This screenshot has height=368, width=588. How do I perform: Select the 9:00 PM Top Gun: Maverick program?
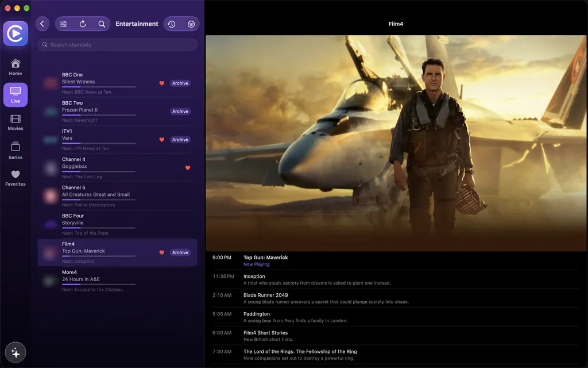[396, 260]
